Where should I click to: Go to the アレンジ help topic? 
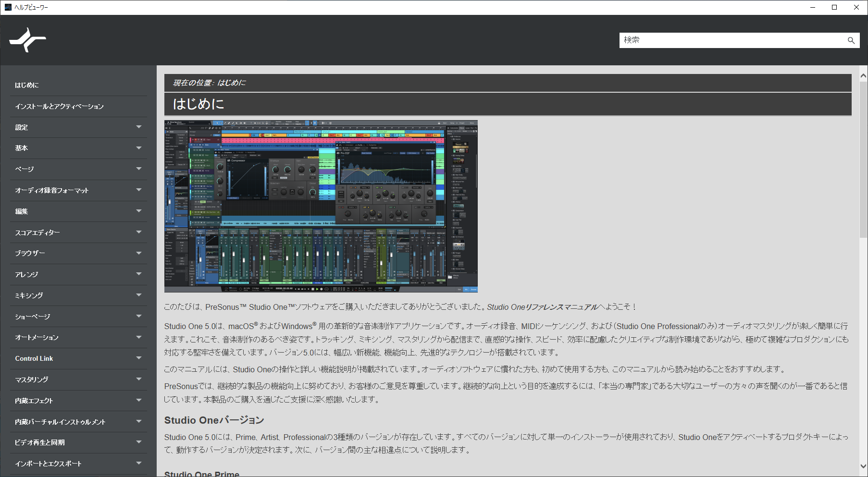pyautogui.click(x=26, y=274)
